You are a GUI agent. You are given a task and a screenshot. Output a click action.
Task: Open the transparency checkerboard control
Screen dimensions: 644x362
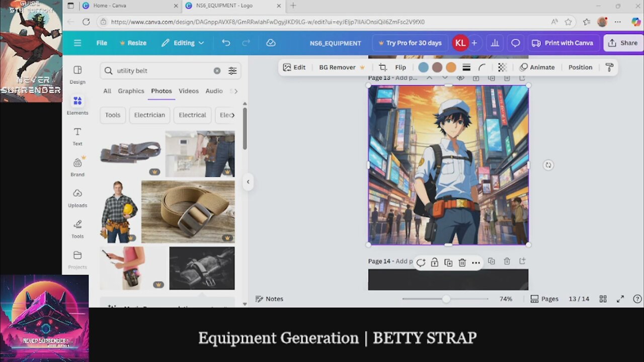click(x=502, y=67)
